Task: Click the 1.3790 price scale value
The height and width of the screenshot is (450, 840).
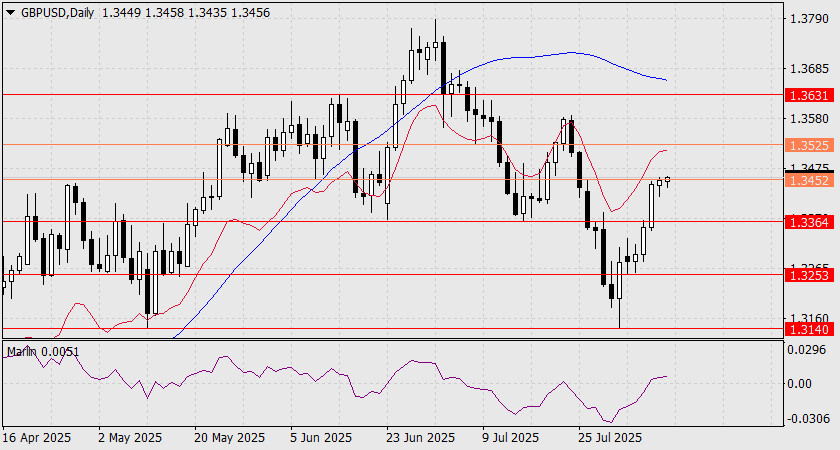Action: coord(809,19)
